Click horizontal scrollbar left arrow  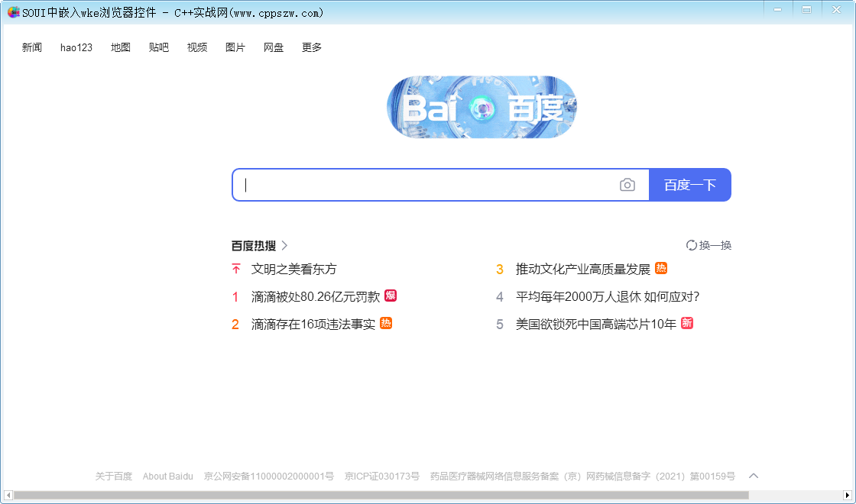click(x=8, y=496)
